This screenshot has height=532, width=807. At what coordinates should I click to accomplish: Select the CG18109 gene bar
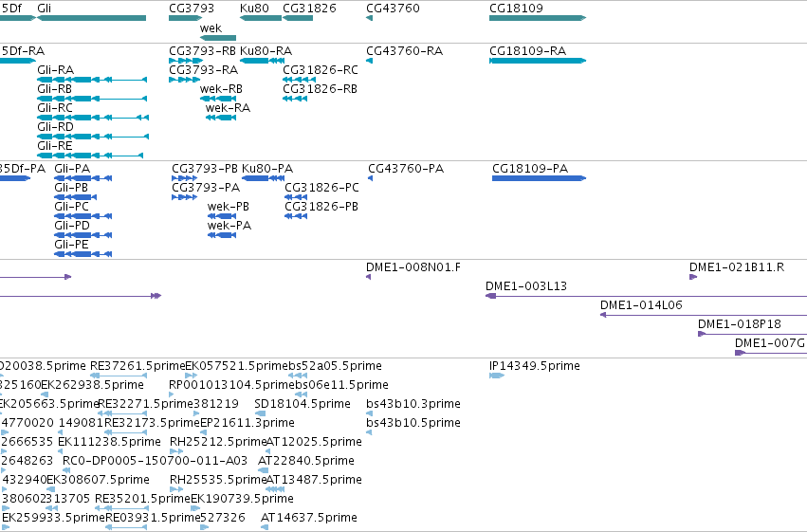[x=538, y=18]
